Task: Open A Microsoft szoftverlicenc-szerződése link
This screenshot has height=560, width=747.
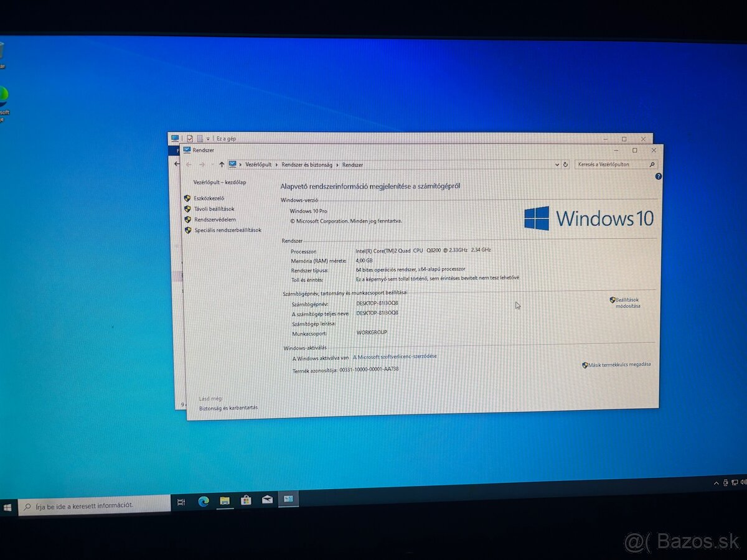Action: click(395, 357)
